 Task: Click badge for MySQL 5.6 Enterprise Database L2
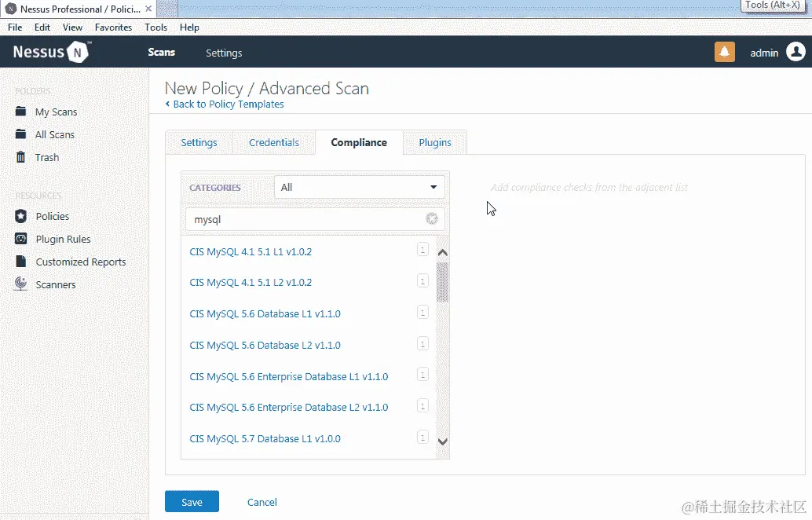click(x=422, y=405)
